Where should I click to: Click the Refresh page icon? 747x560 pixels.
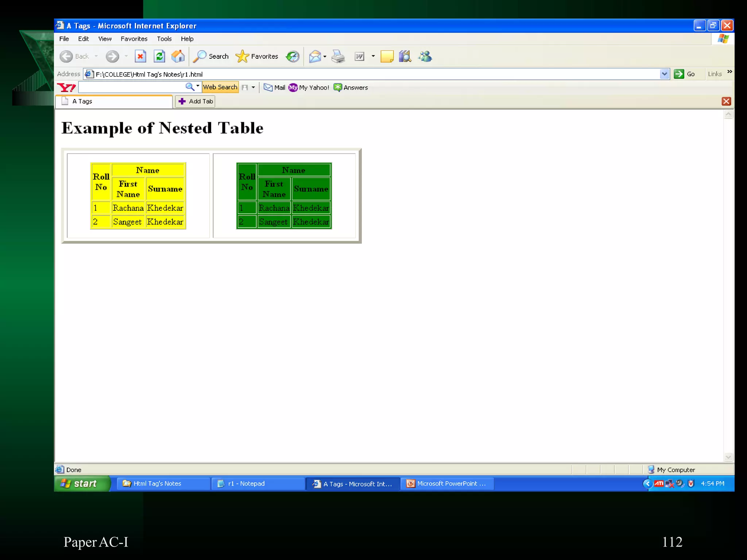[x=159, y=57]
